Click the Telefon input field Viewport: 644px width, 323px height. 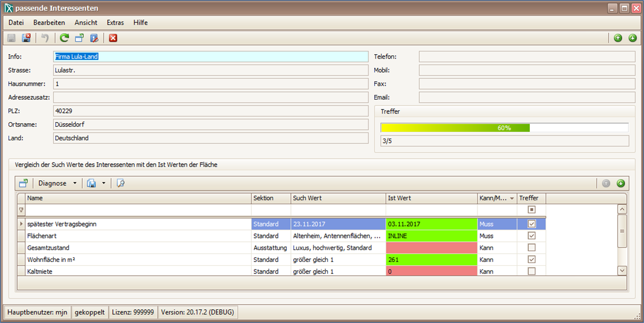click(x=526, y=56)
